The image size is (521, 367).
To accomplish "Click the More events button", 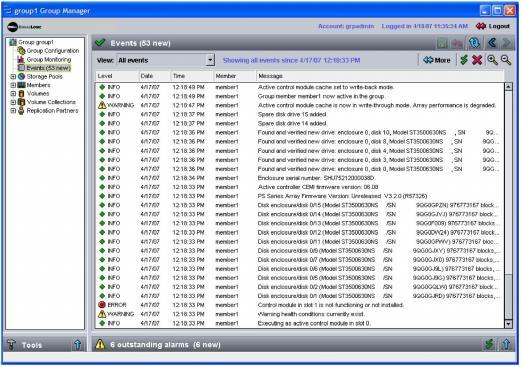I will [x=437, y=60].
